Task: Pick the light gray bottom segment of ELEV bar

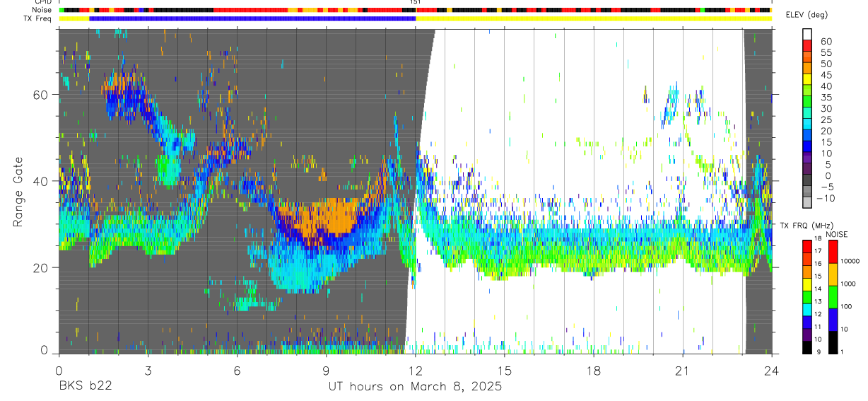Action: 807,204
